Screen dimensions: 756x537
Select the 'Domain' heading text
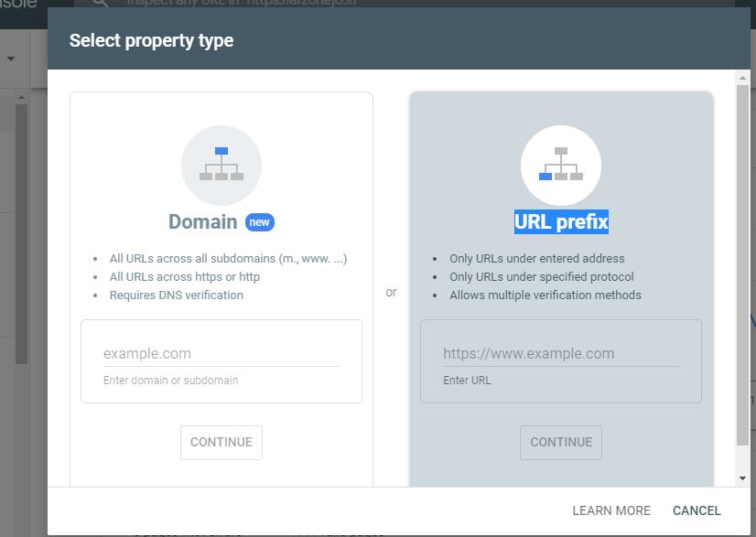click(x=202, y=222)
